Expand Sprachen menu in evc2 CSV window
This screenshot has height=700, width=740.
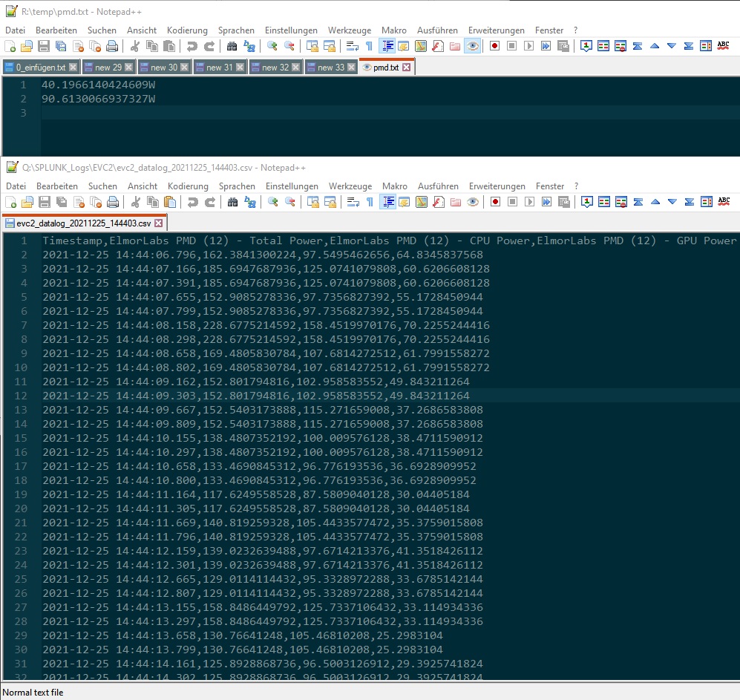(x=237, y=186)
